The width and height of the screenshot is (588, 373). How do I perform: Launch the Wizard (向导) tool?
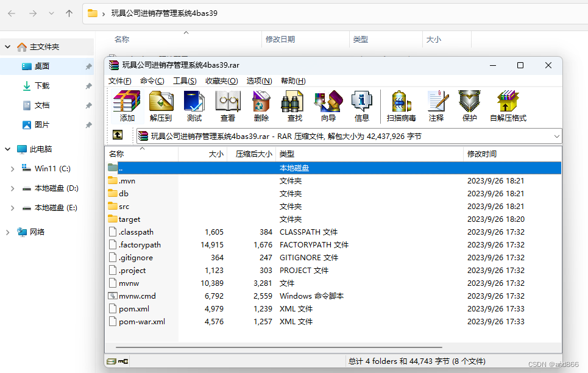[328, 106]
